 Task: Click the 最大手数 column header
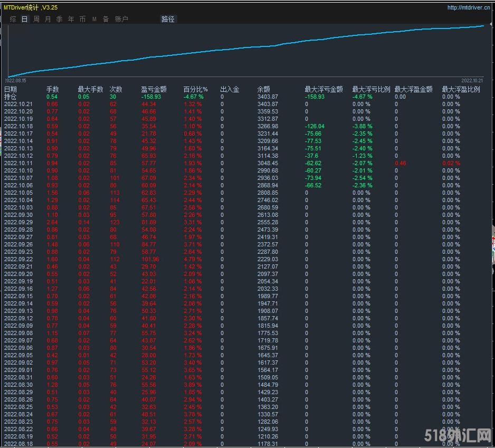coord(90,89)
